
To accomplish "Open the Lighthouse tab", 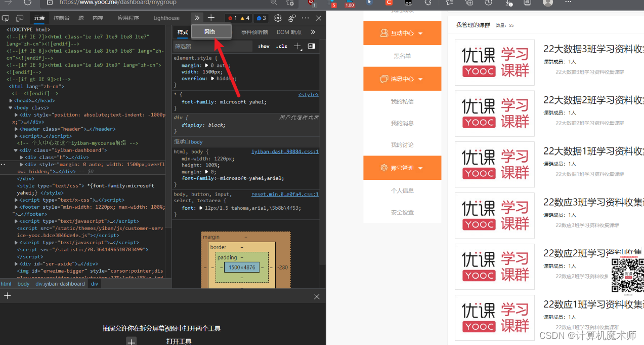I will [x=166, y=18].
